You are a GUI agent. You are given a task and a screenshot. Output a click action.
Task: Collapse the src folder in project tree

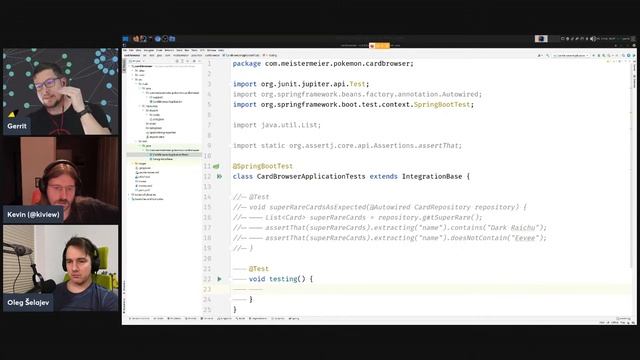pos(132,80)
